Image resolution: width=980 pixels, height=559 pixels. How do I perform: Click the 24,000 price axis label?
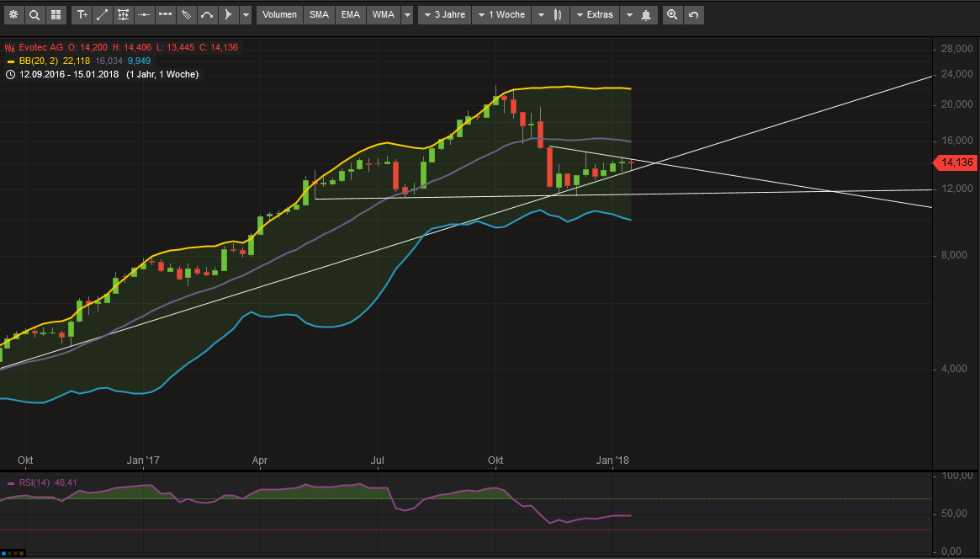click(x=957, y=74)
